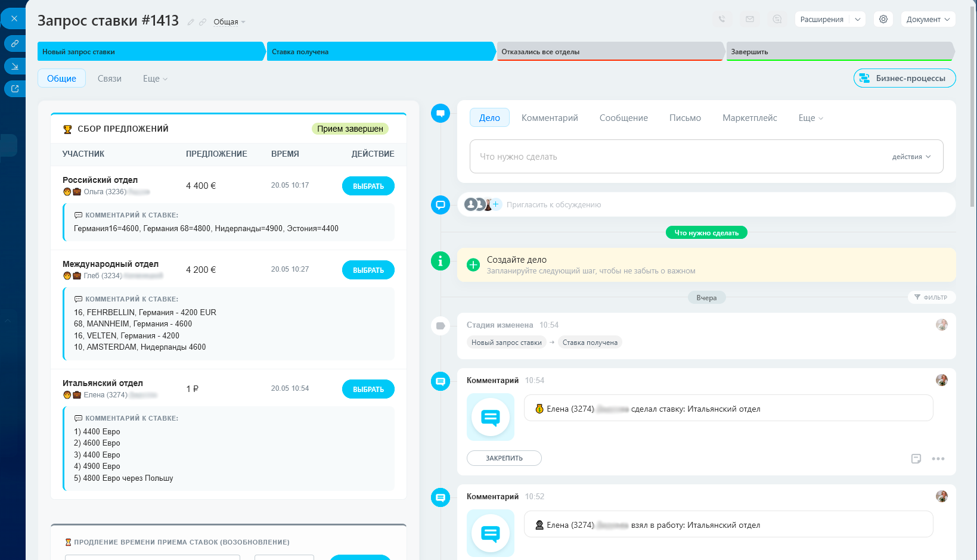This screenshot has height=560, width=977.
Task: Expand the Расширения dropdown arrow
Action: point(857,19)
